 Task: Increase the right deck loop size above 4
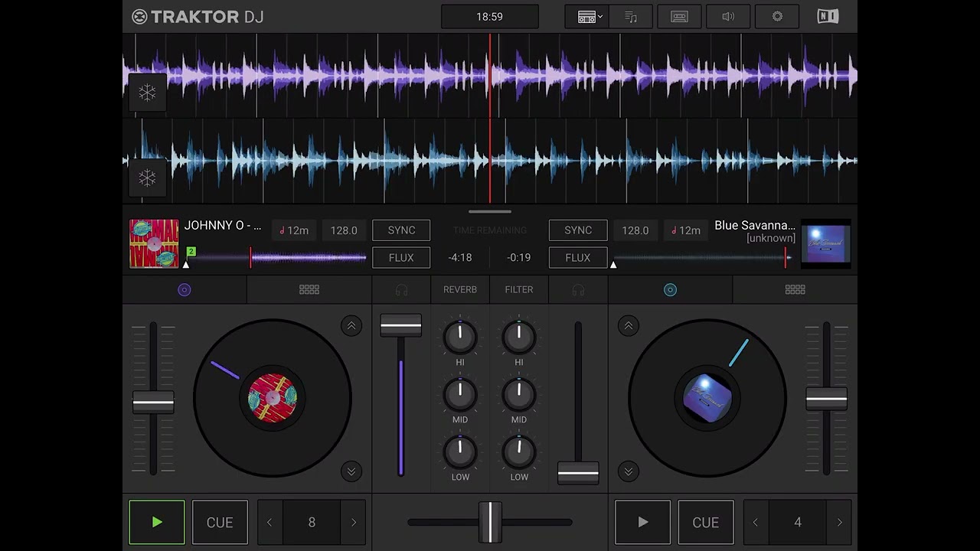click(840, 522)
